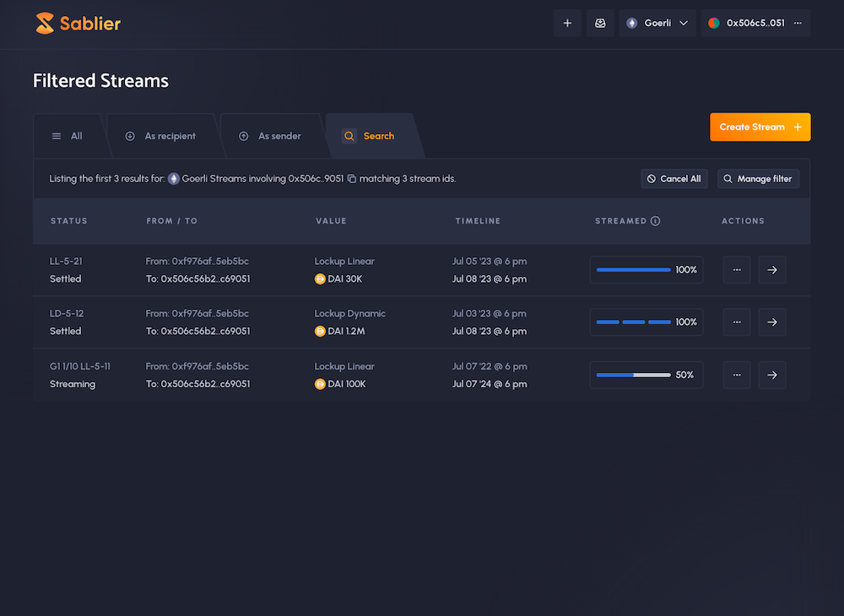Switch to the All tab

(68, 136)
